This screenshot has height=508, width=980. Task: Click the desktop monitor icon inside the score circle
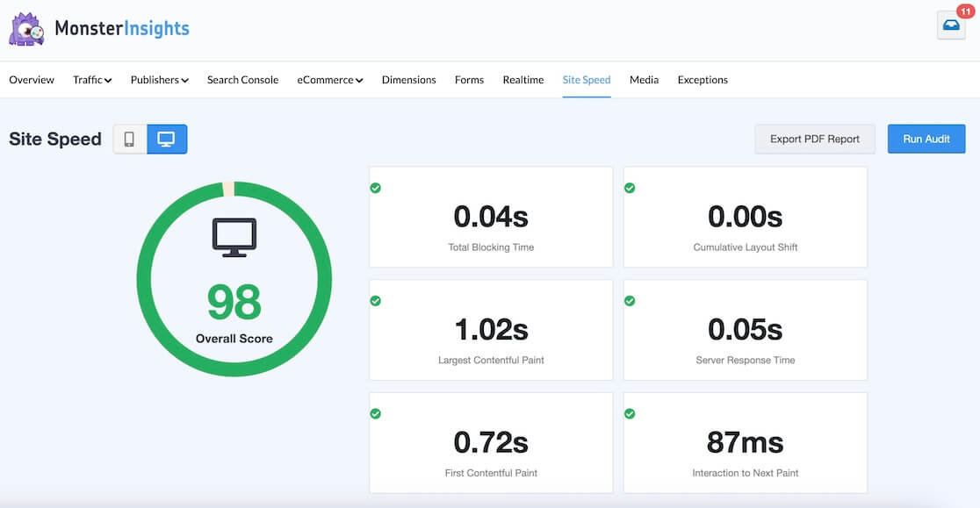pyautogui.click(x=234, y=237)
